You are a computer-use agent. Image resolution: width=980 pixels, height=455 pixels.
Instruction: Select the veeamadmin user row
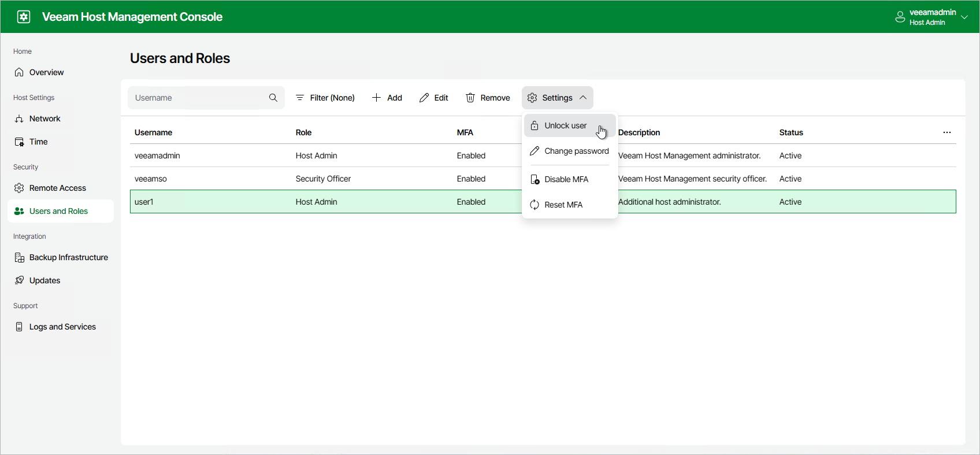pos(543,156)
